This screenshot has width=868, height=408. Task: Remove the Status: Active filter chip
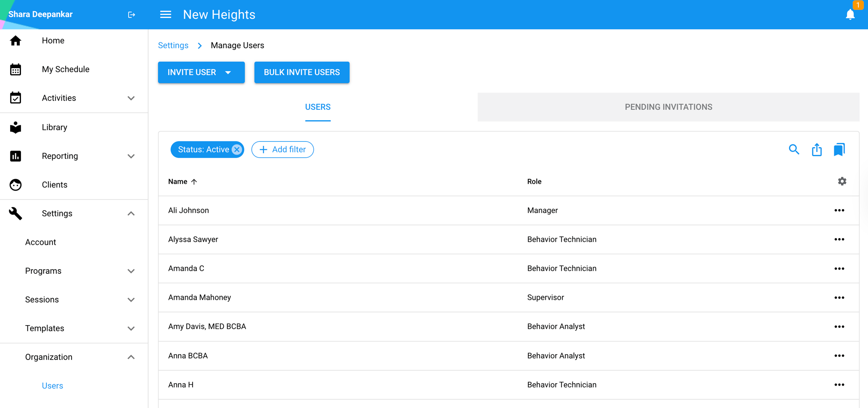(x=237, y=149)
